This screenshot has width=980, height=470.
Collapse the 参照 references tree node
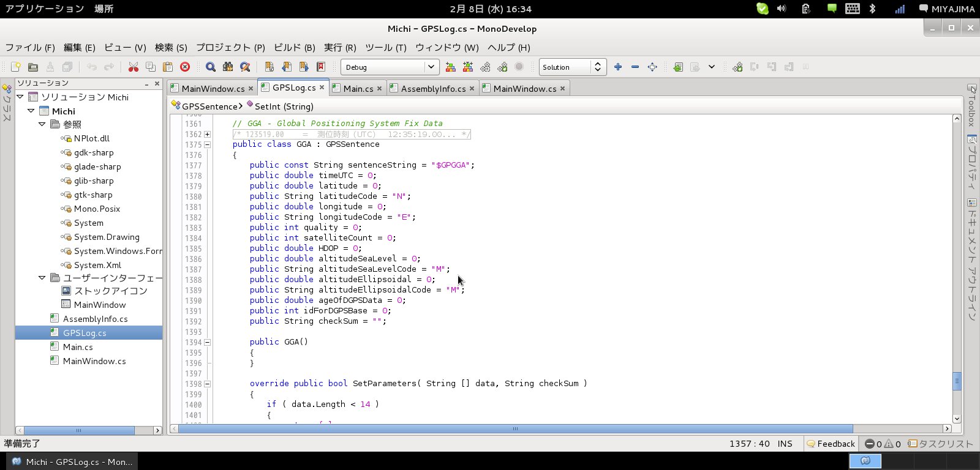point(42,124)
